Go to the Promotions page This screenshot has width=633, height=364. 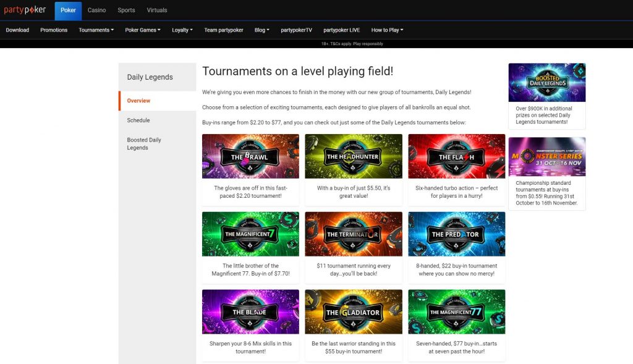tap(54, 30)
